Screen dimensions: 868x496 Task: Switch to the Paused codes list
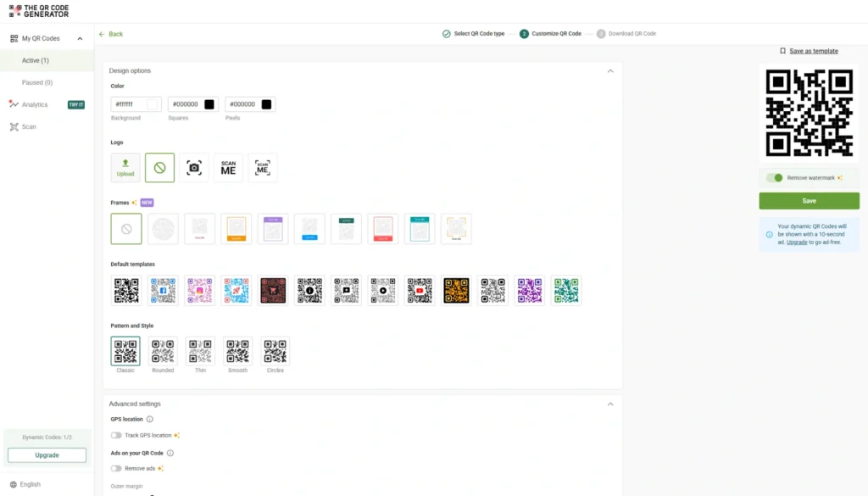pos(38,82)
